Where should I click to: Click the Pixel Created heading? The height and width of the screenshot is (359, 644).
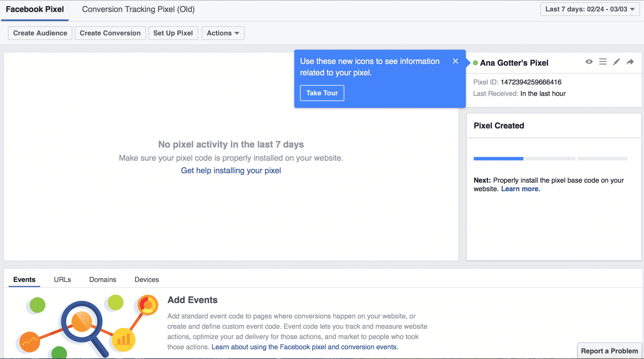(499, 126)
